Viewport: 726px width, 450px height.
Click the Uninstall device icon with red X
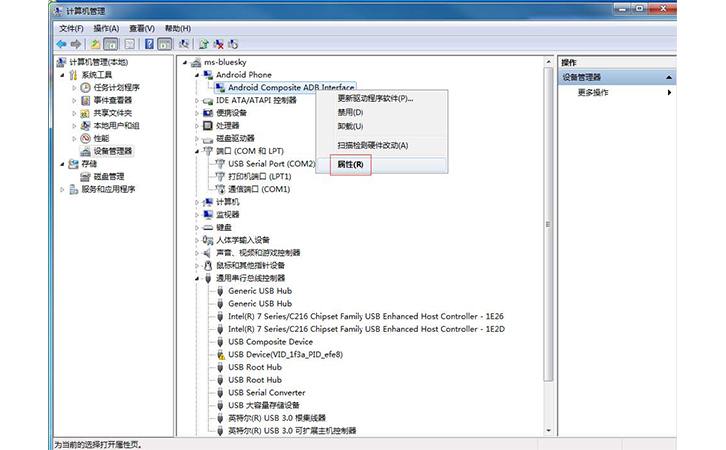(218, 44)
